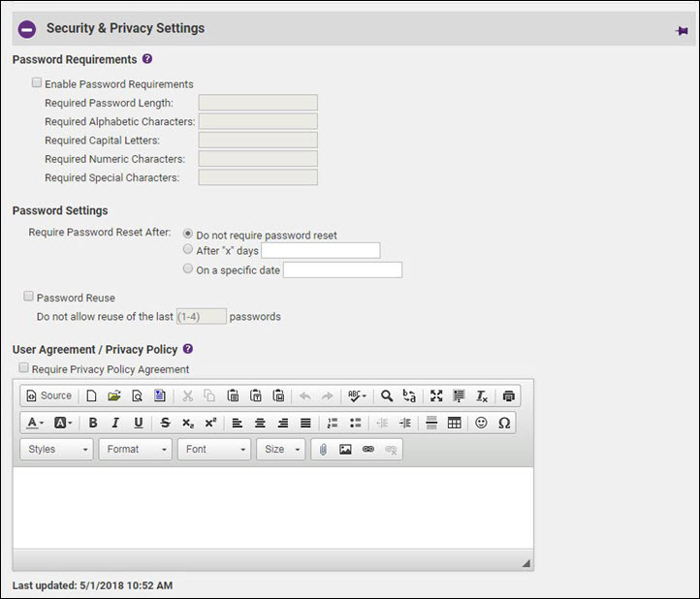Insert special character using Omega icon
Screen dimensions: 700x599
click(504, 423)
